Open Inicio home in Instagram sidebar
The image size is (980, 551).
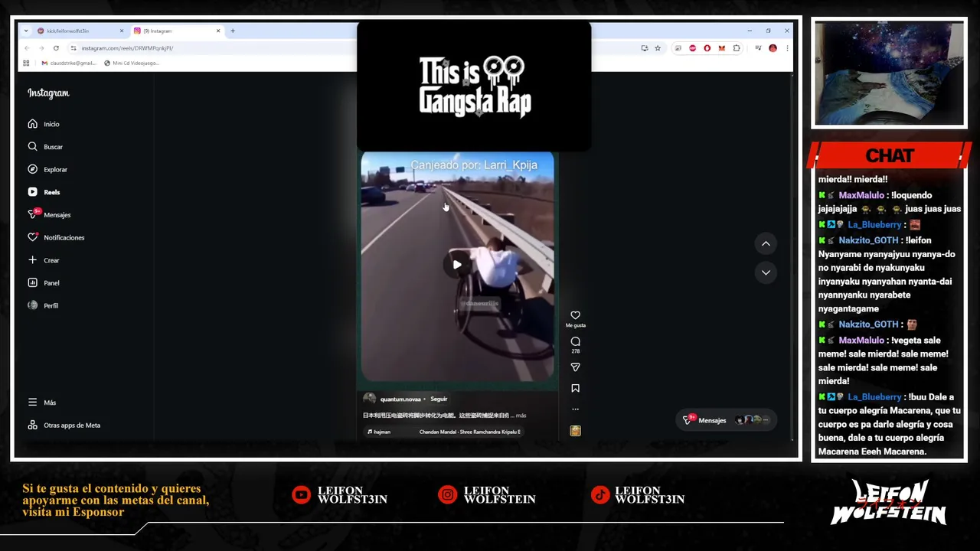[44, 124]
